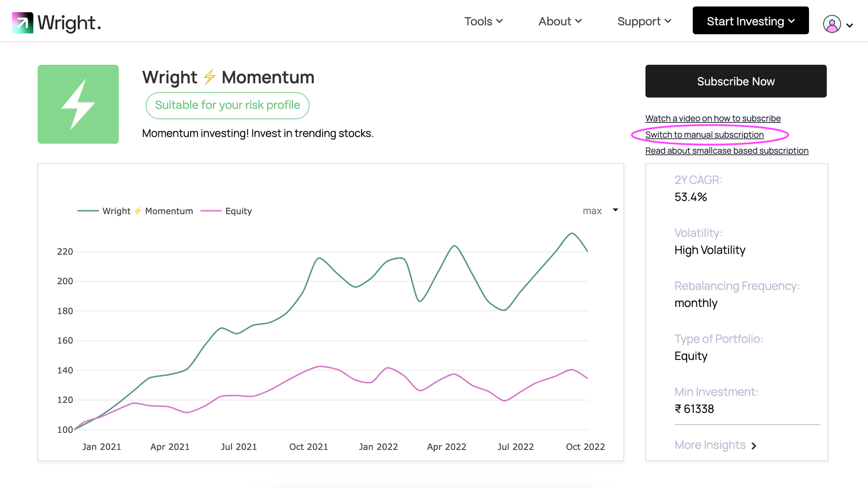The width and height of the screenshot is (868, 488).
Task: Click the Subscribe Now button
Action: (x=736, y=81)
